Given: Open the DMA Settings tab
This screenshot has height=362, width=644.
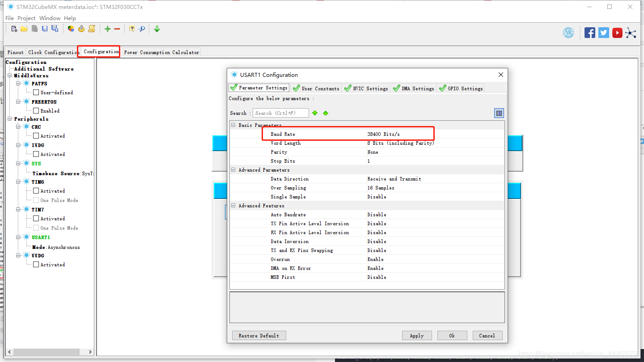Looking at the screenshot, I should [413, 88].
